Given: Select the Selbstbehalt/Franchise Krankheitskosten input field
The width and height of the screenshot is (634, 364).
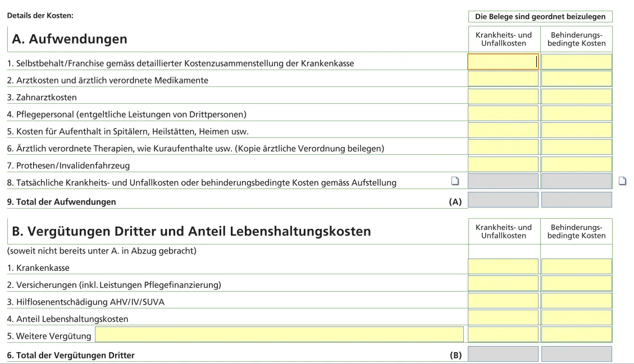Looking at the screenshot, I should (503, 61).
